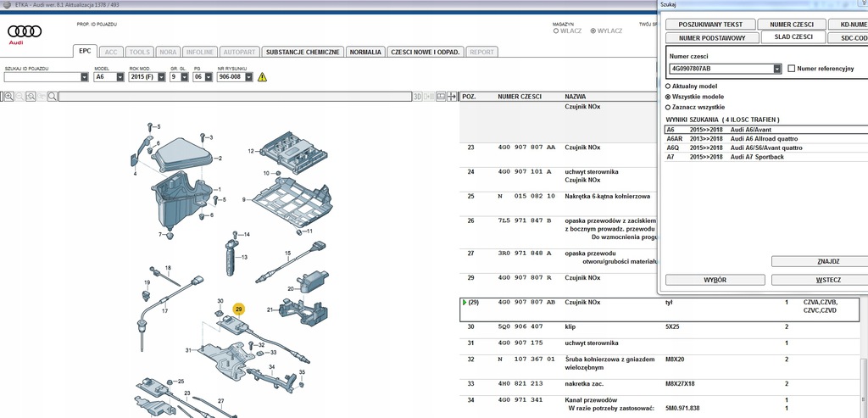Click the split layout icon in illustration toolbar
868x418 pixels.
(x=441, y=97)
